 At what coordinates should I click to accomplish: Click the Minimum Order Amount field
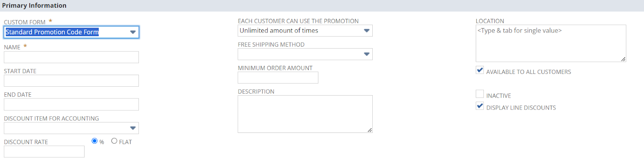click(x=278, y=77)
